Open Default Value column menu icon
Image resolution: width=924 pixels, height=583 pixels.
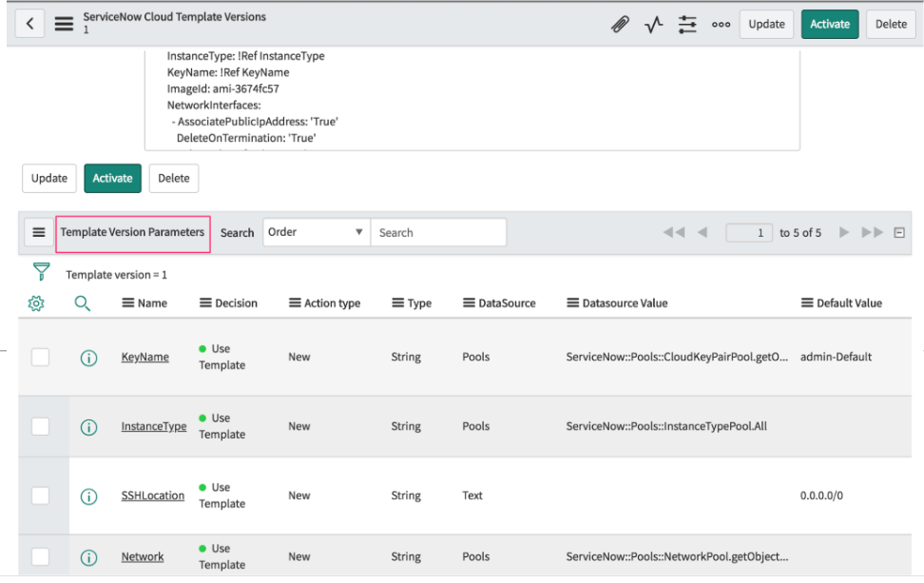(x=807, y=303)
